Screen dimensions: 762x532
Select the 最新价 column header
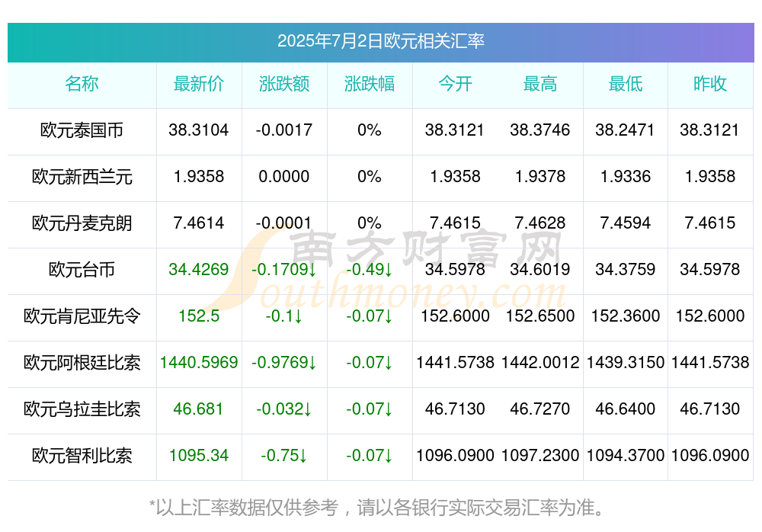click(x=199, y=84)
